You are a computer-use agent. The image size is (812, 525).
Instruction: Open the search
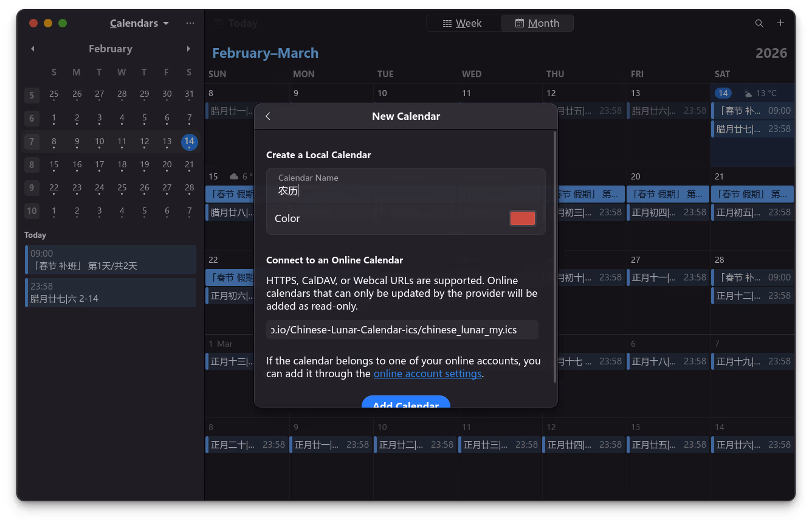coord(759,23)
